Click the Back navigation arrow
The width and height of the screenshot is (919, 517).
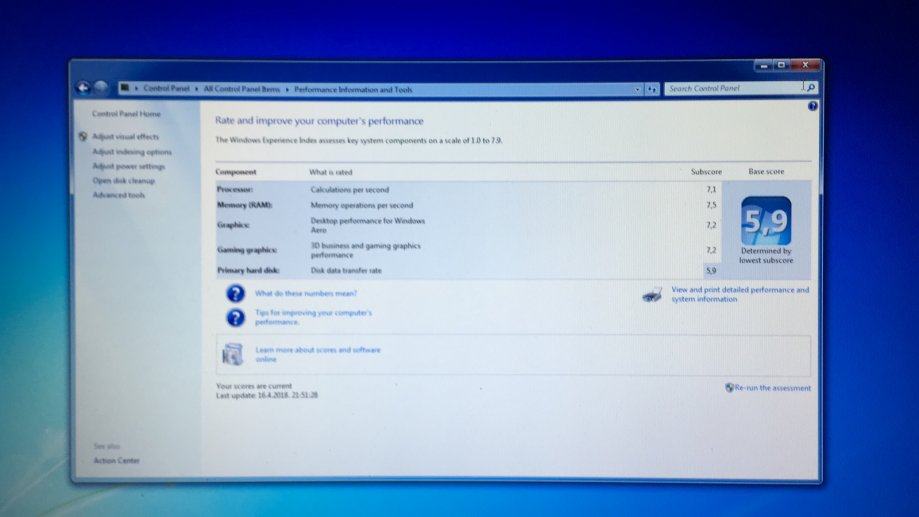[83, 88]
